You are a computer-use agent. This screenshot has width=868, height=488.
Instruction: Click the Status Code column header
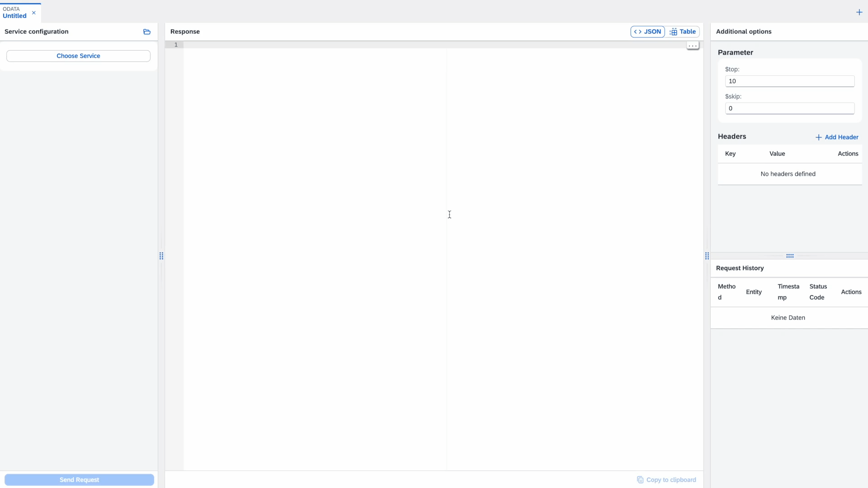point(818,292)
